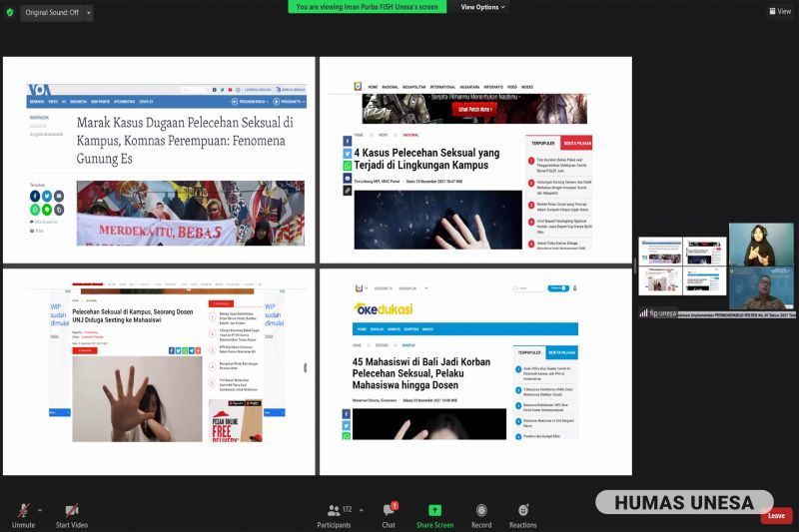Viewport: 799px width, 532px height.
Task: Open Home in the okedukasi blue navigation bar
Action: tap(362, 329)
